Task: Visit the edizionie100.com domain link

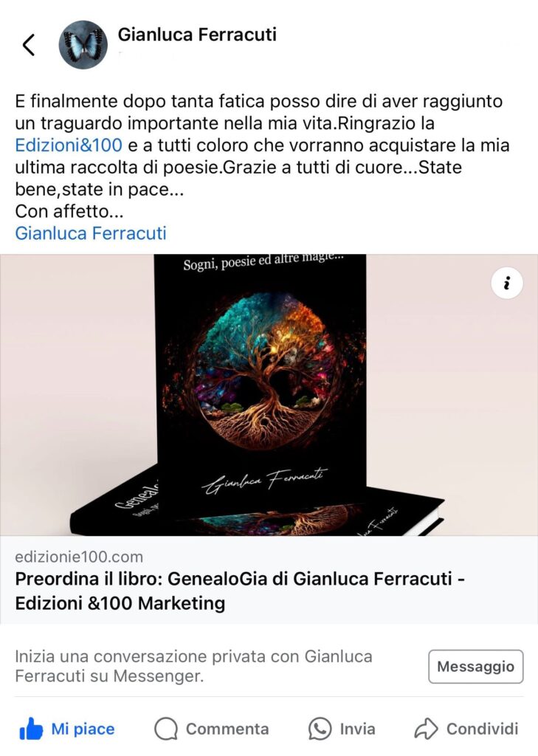Action: click(x=79, y=557)
